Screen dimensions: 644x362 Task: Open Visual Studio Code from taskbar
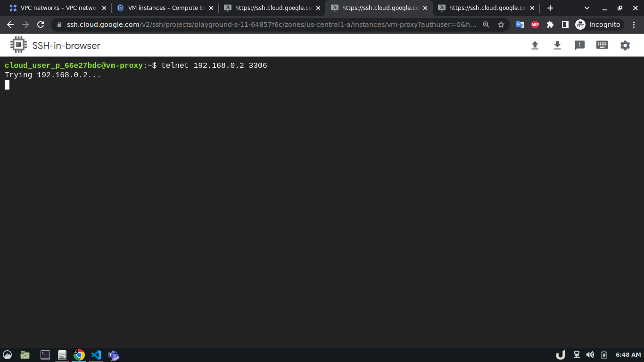tap(96, 355)
